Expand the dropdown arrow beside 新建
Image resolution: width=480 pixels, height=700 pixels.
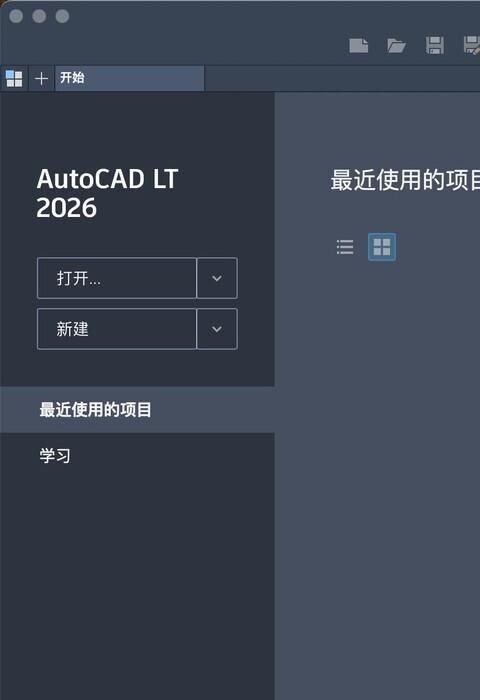(x=217, y=329)
